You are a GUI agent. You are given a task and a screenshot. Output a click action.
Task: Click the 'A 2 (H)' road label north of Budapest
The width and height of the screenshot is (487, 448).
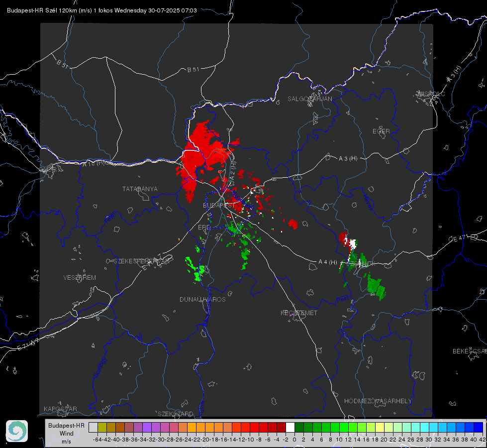coord(232,171)
